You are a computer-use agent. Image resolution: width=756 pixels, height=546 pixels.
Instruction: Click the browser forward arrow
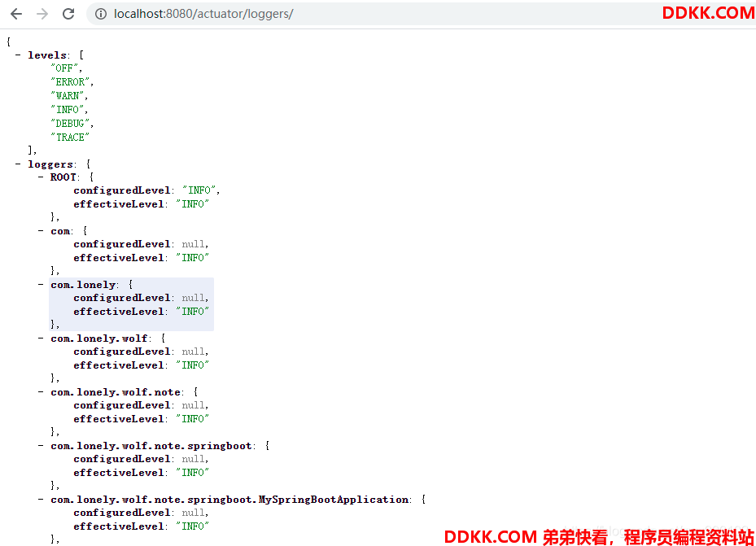click(x=42, y=14)
